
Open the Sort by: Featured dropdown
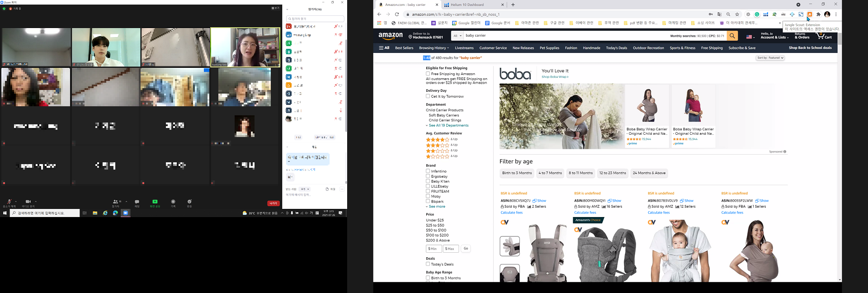[770, 58]
